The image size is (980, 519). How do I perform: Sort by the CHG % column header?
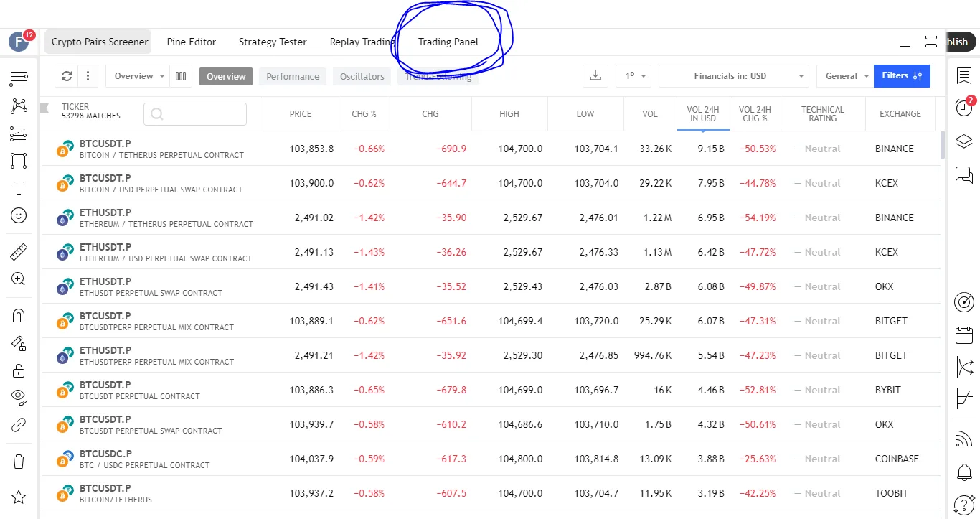[x=364, y=114]
